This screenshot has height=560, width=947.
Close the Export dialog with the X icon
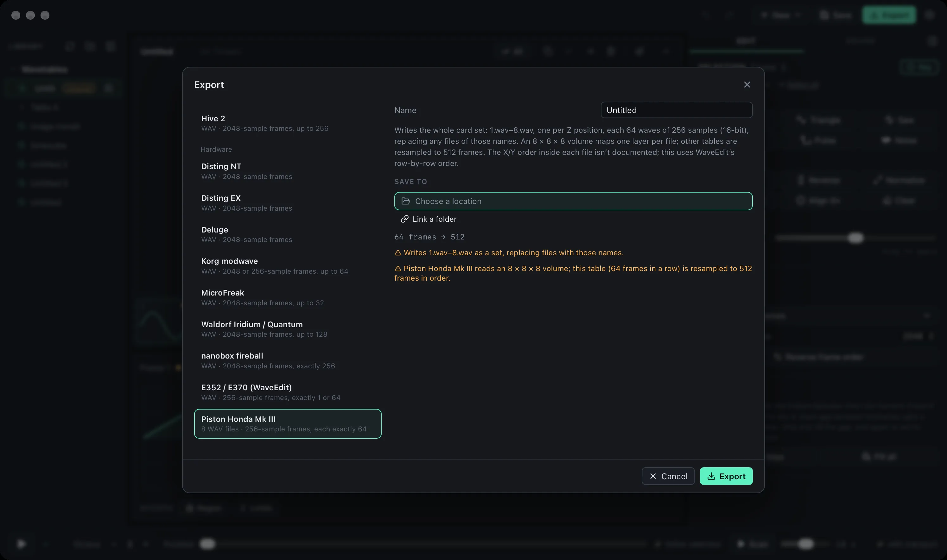click(x=747, y=85)
